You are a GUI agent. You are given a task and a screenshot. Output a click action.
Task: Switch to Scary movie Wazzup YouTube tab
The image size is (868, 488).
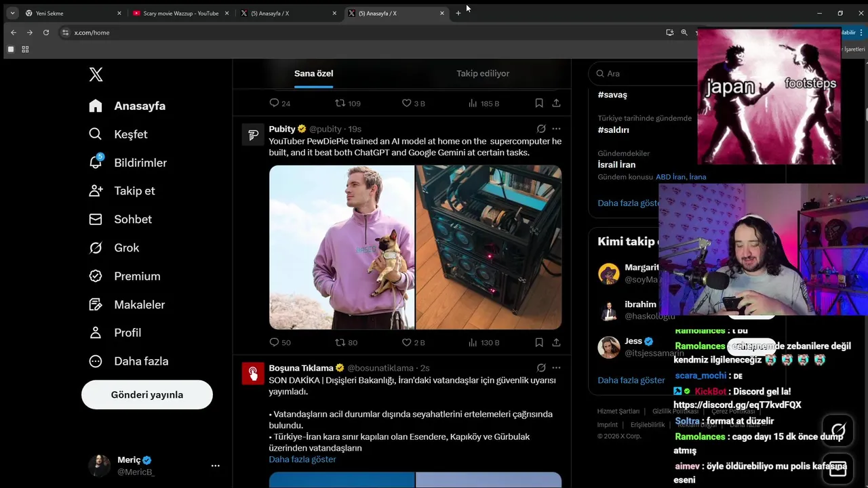click(x=180, y=14)
